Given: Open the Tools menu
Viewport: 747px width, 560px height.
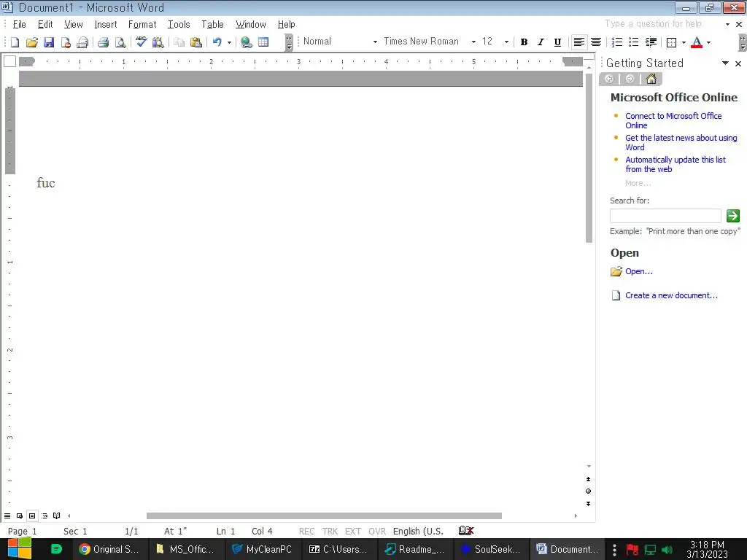Looking at the screenshot, I should 179,24.
